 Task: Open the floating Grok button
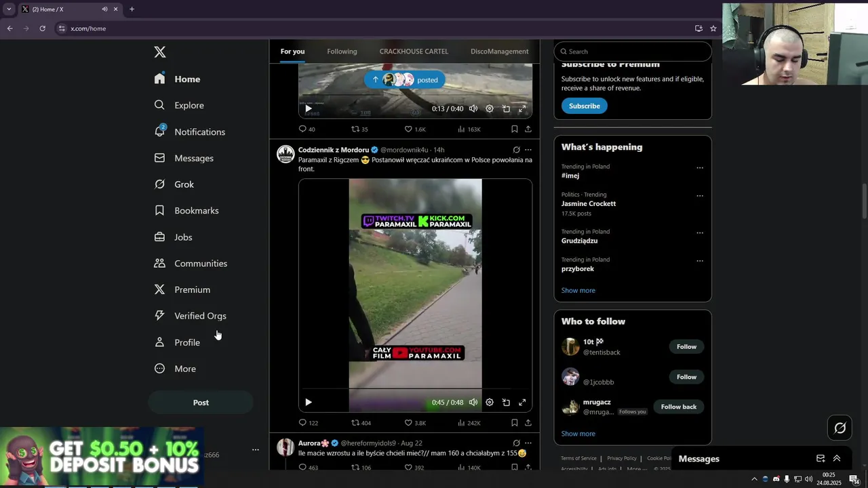tap(840, 428)
